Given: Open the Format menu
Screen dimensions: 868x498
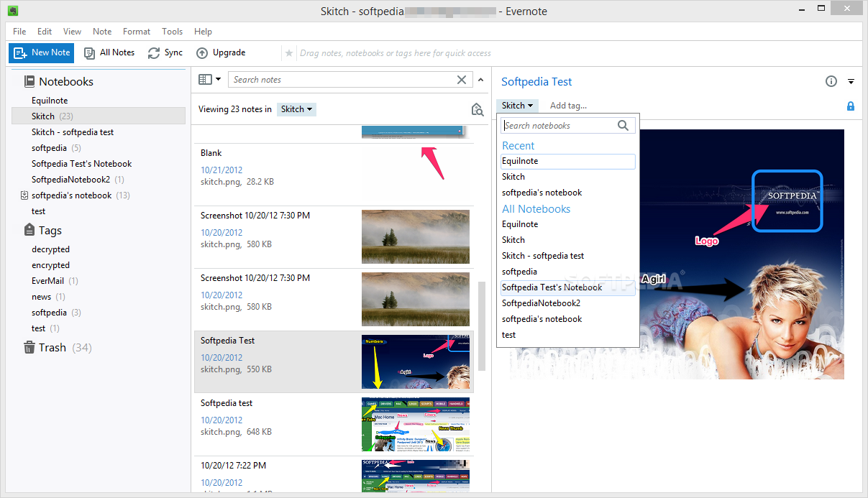Looking at the screenshot, I should [137, 32].
